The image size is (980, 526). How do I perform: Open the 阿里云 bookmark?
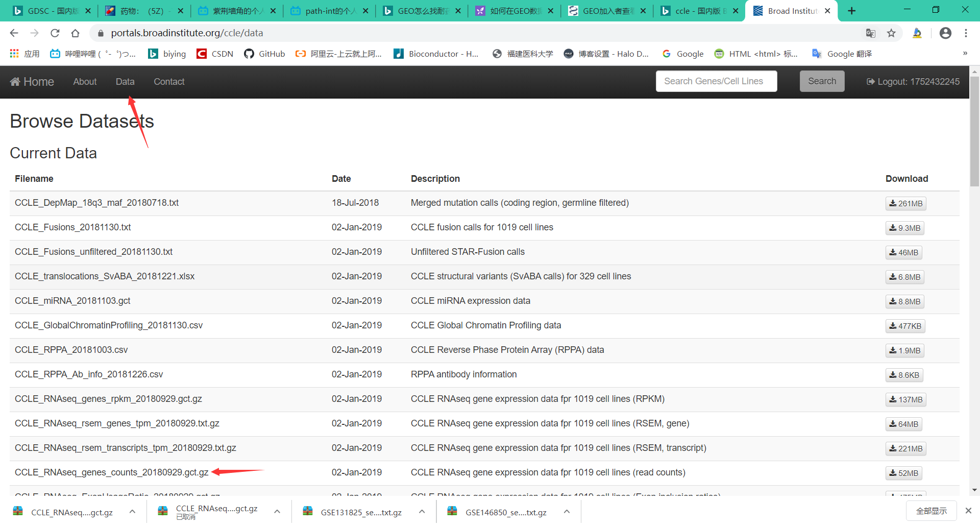338,54
